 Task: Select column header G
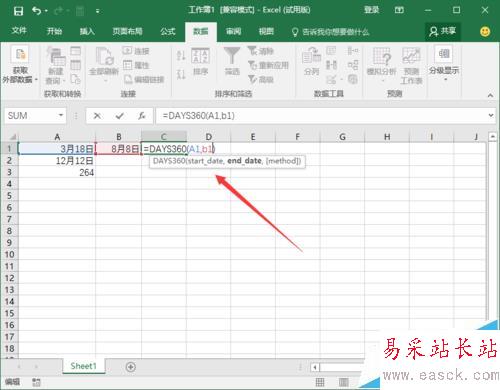click(x=342, y=137)
